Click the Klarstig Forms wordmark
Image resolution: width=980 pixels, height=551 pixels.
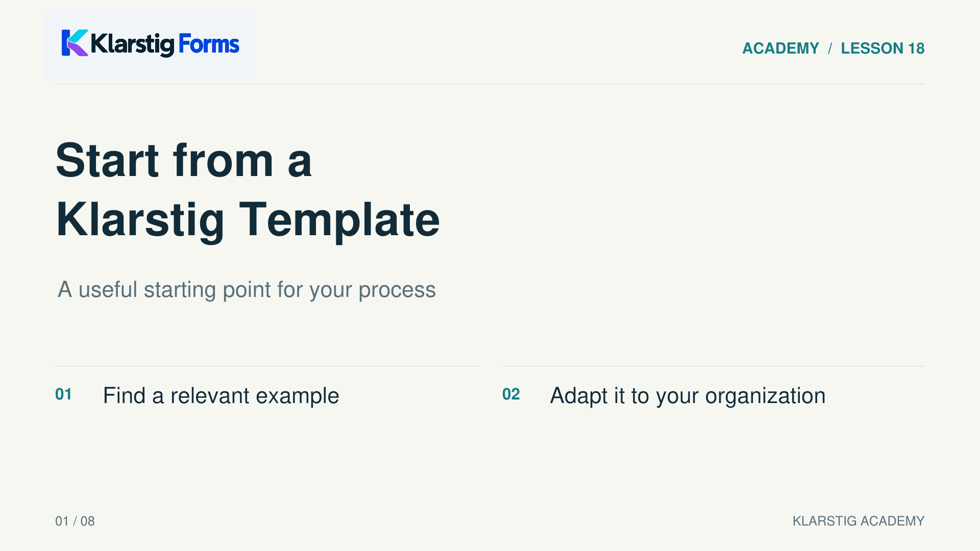coord(165,44)
